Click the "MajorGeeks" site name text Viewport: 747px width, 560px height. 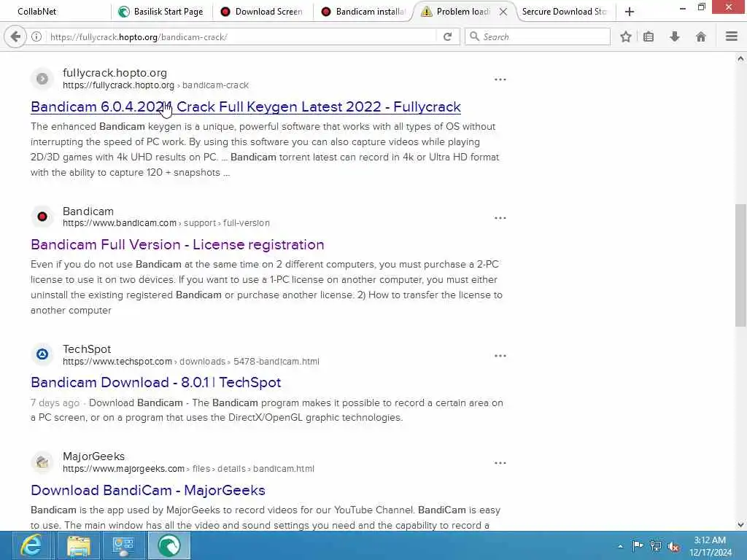click(94, 456)
